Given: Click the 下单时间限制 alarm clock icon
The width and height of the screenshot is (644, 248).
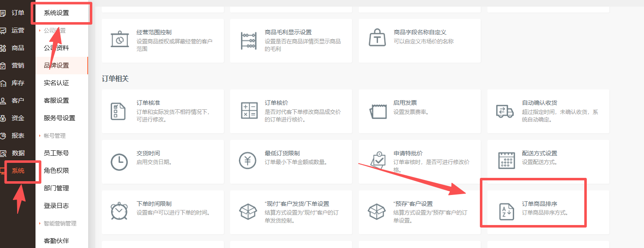Looking at the screenshot, I should point(119,210).
